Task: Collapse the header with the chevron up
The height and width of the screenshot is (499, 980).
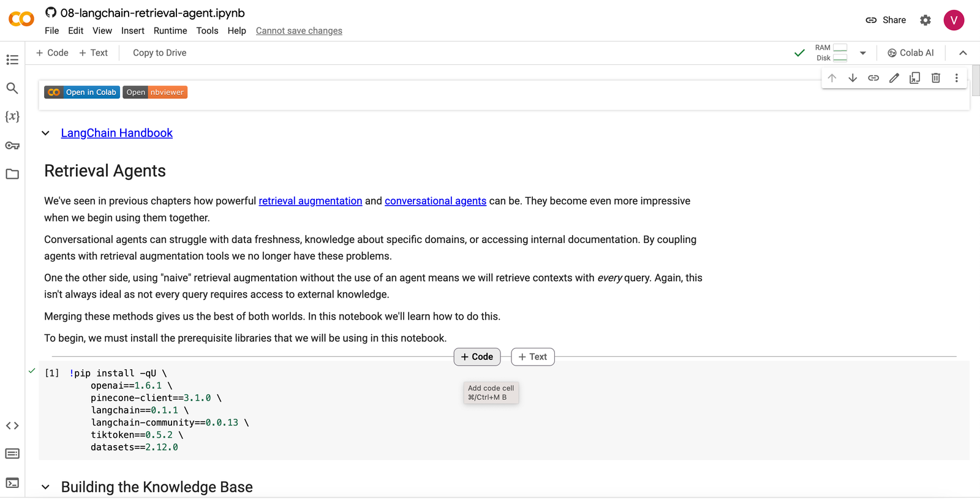Action: tap(963, 53)
